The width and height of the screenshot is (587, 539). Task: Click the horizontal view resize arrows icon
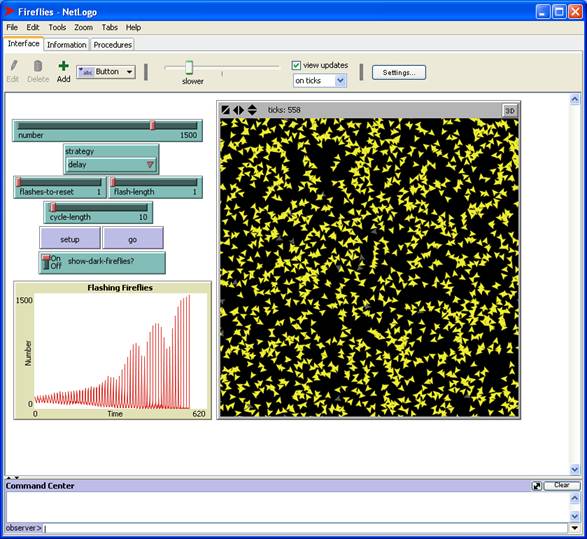[238, 110]
